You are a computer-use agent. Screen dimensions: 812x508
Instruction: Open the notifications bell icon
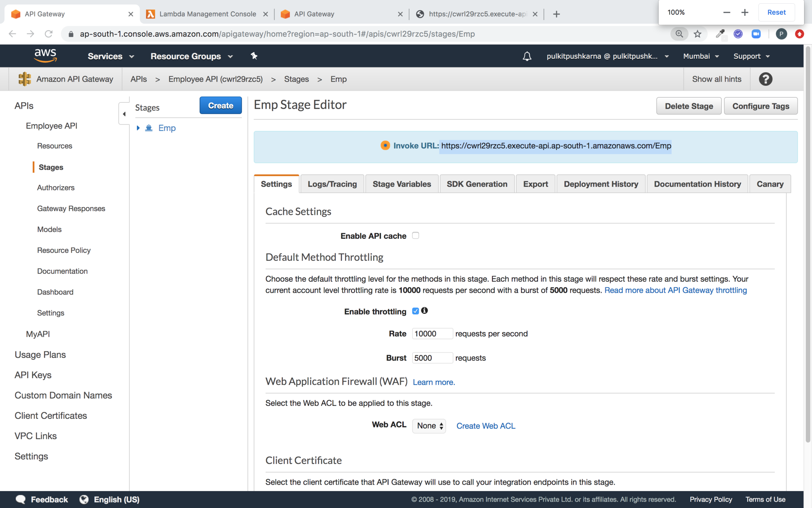click(527, 56)
